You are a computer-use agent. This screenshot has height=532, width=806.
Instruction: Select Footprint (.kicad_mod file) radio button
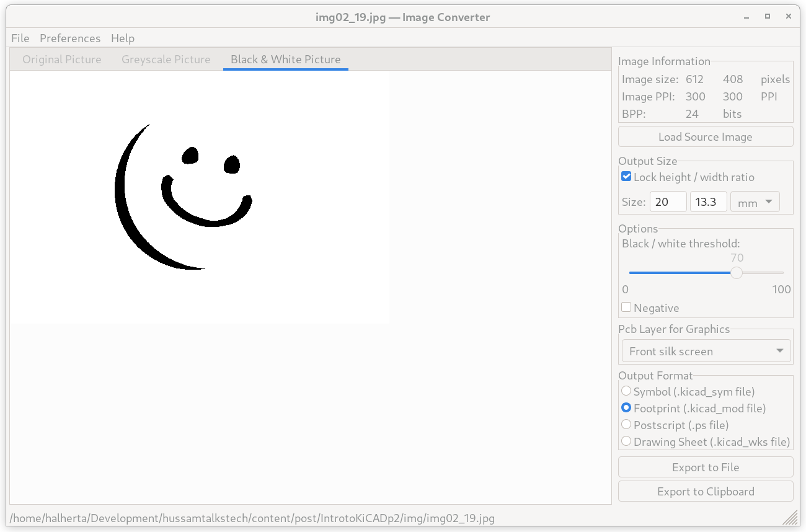[626, 408]
